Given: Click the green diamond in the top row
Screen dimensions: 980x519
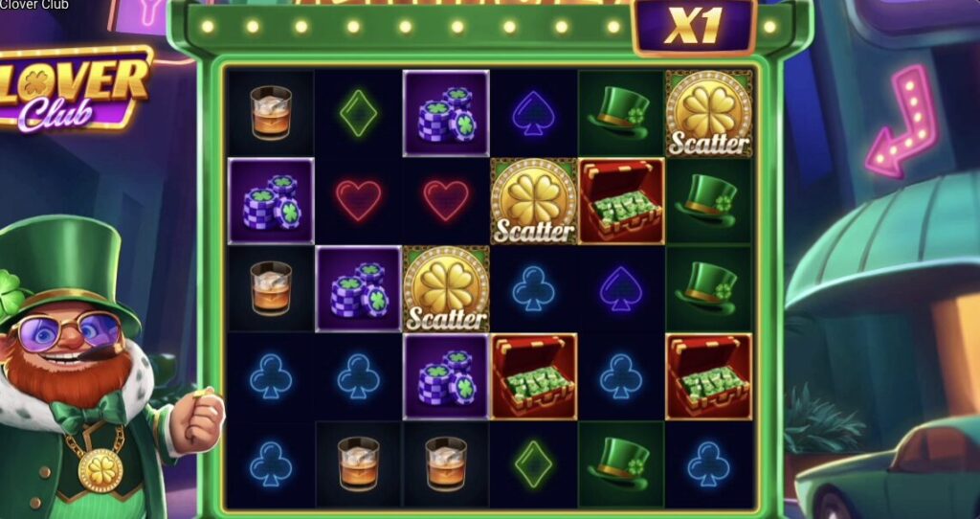Looking at the screenshot, I should click(x=358, y=114).
